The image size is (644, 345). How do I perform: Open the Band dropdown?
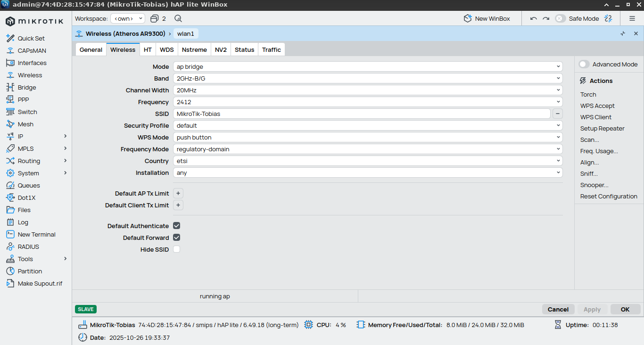click(368, 78)
